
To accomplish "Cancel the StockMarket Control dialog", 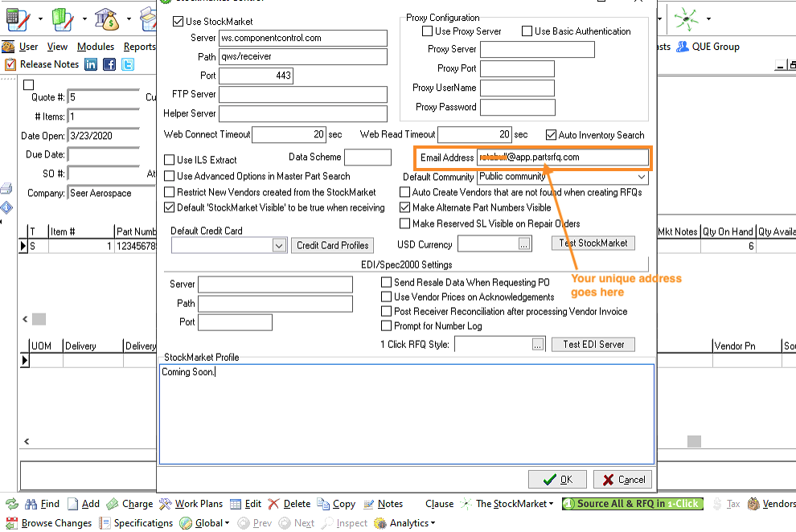I will [x=622, y=480].
